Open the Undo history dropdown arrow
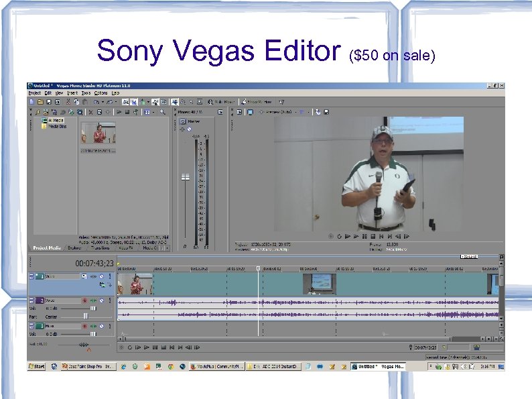Viewport: 532px width, 399px height. [x=103, y=102]
